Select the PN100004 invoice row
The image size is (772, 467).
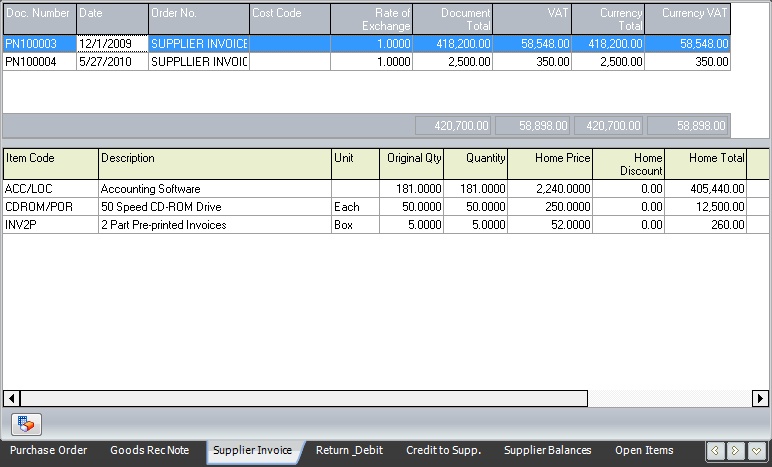pyautogui.click(x=40, y=62)
